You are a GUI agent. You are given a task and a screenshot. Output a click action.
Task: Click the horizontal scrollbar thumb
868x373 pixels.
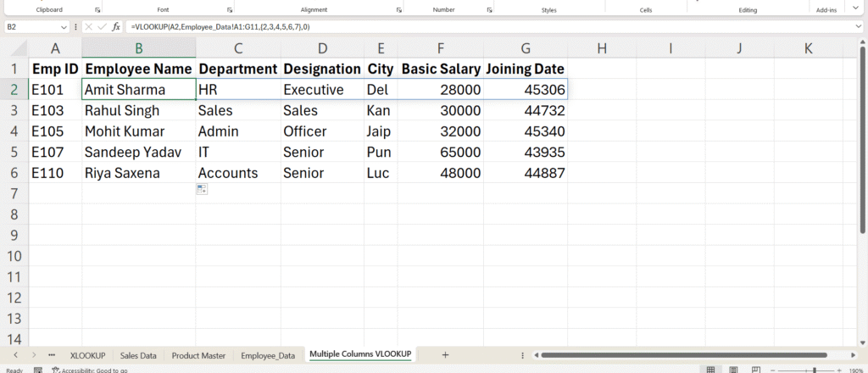[684, 355]
